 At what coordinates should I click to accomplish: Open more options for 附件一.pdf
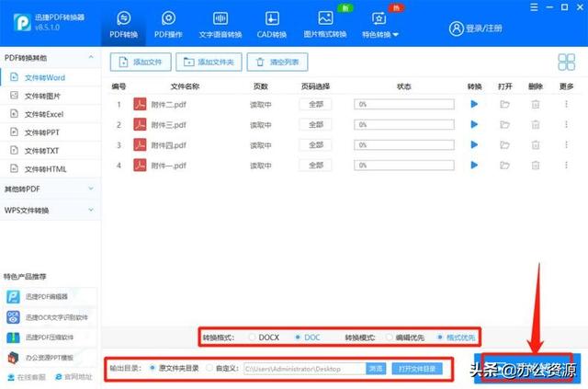pos(566,165)
